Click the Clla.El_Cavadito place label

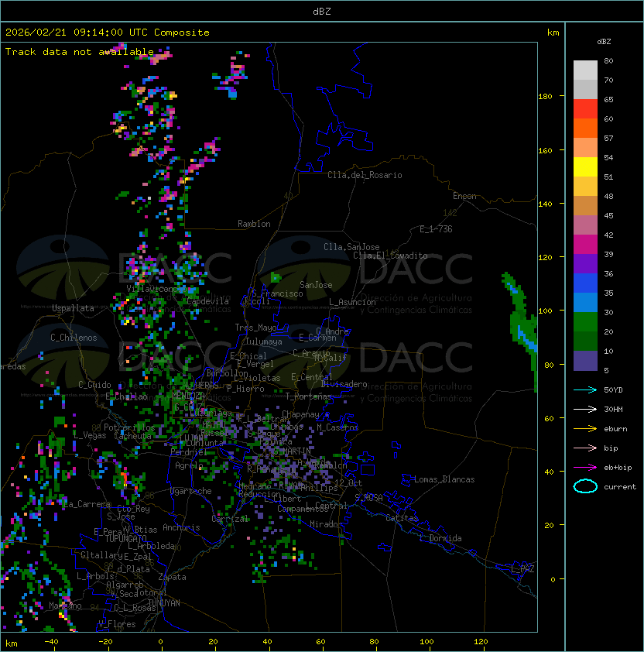tap(390, 256)
